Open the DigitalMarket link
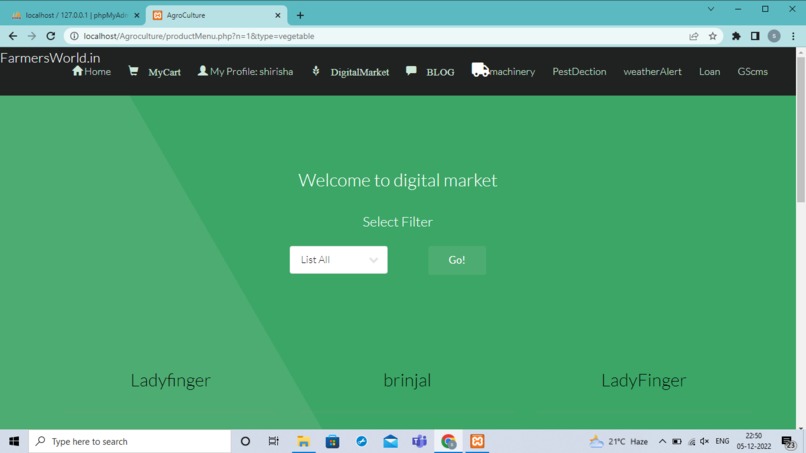 (360, 73)
